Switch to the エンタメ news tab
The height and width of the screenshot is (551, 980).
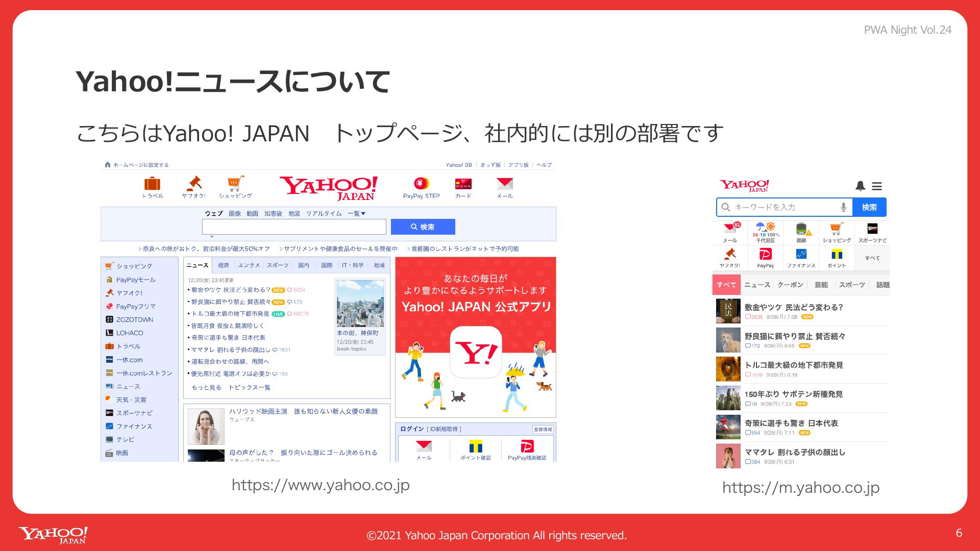[249, 265]
